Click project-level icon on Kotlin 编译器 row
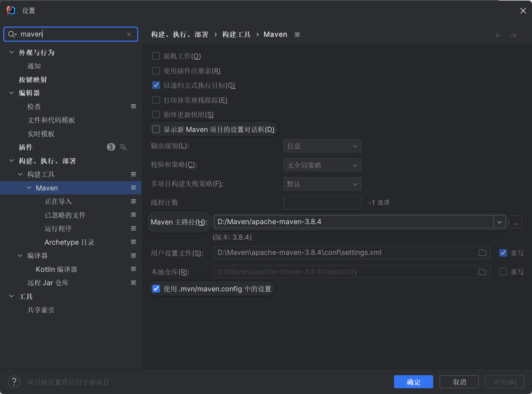This screenshot has width=532, height=394. point(133,269)
